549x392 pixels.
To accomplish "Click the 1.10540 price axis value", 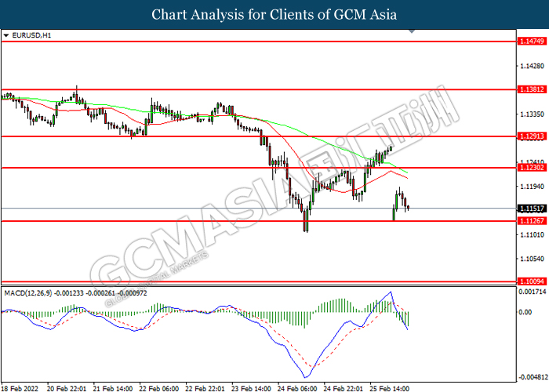I will [x=533, y=259].
